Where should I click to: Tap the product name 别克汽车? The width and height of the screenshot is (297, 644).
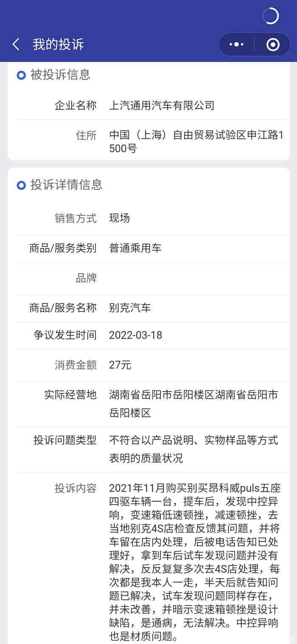point(130,308)
